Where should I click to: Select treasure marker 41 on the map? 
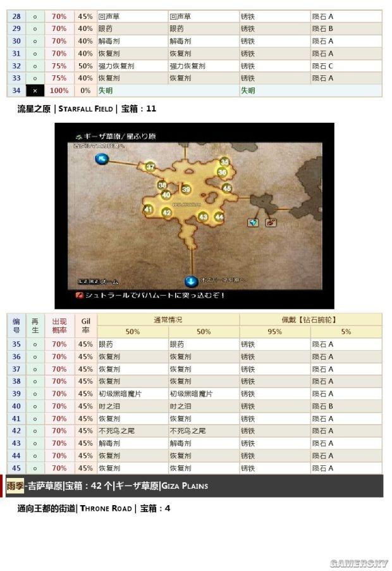tap(148, 210)
